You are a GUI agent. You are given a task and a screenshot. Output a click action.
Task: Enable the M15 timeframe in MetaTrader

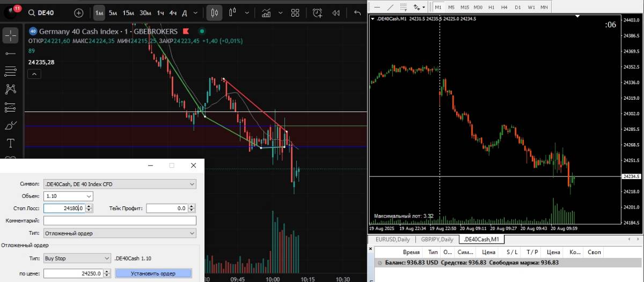[x=464, y=7]
